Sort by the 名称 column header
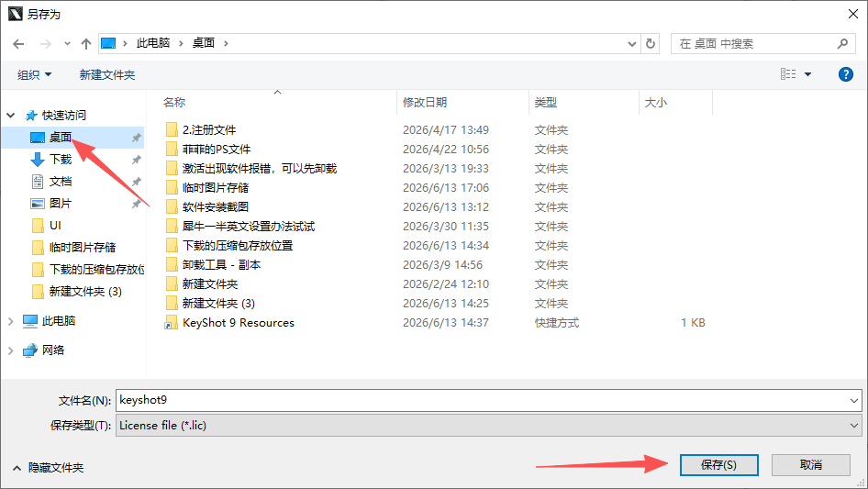The height and width of the screenshot is (489, 868). coord(174,103)
